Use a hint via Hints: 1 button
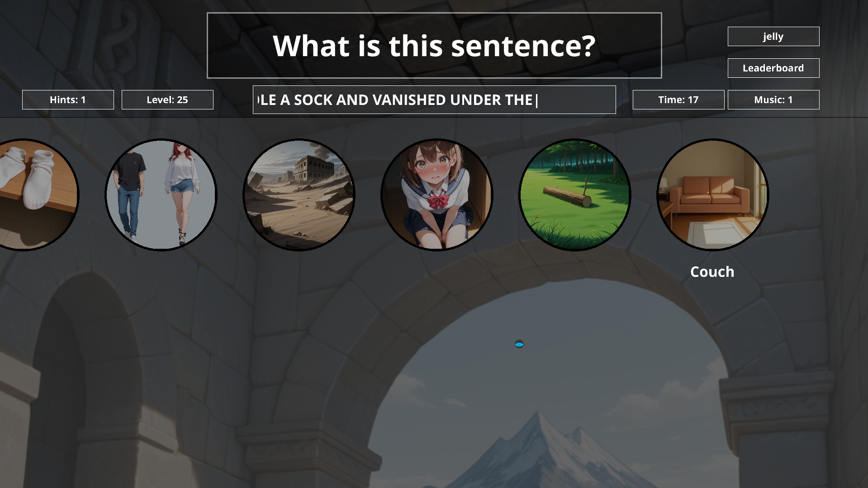 tap(68, 99)
